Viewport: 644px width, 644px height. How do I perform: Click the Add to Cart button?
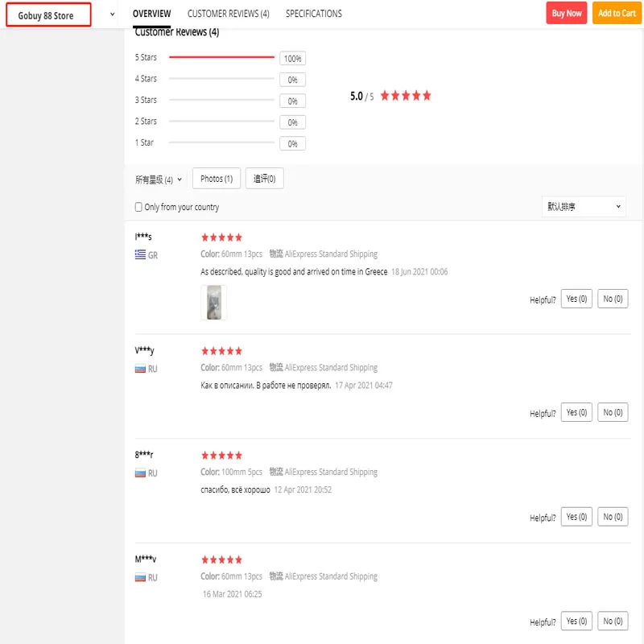617,13
